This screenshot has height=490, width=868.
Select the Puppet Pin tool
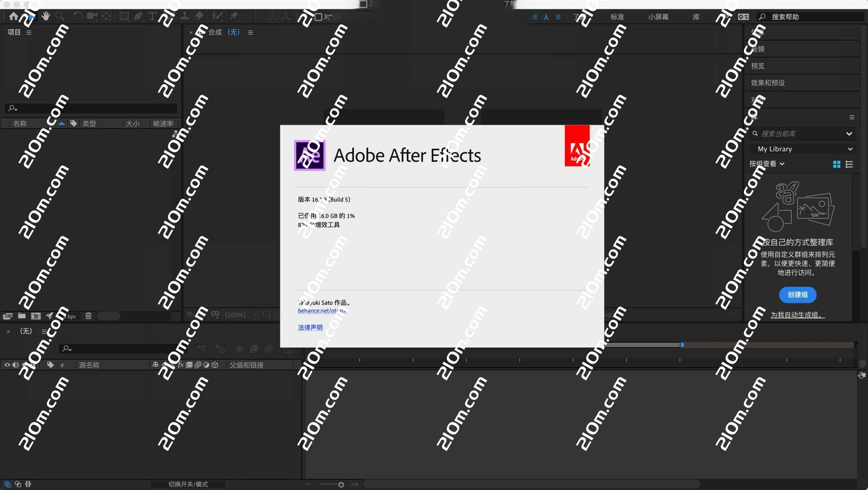[x=234, y=16]
